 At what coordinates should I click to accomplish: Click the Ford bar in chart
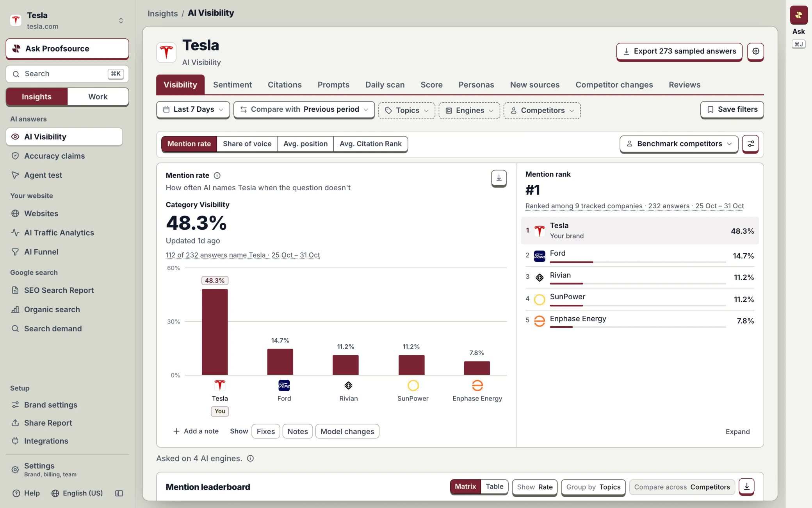pyautogui.click(x=280, y=362)
